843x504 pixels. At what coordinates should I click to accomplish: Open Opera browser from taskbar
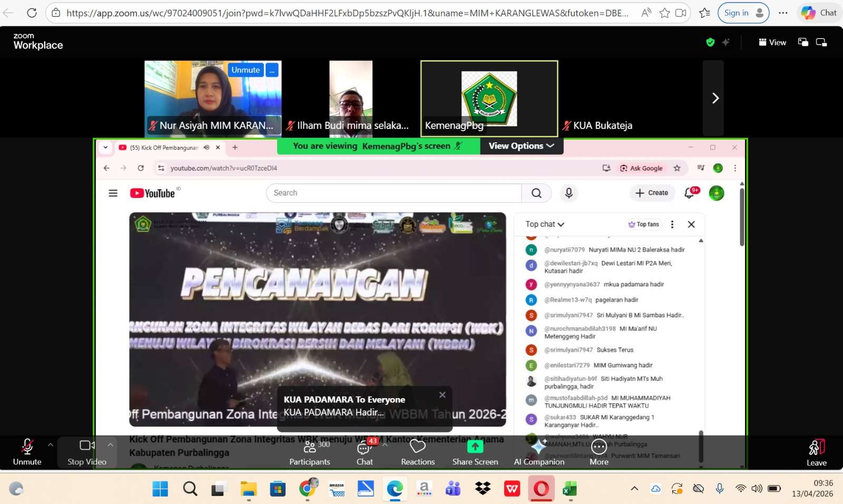pos(541,489)
